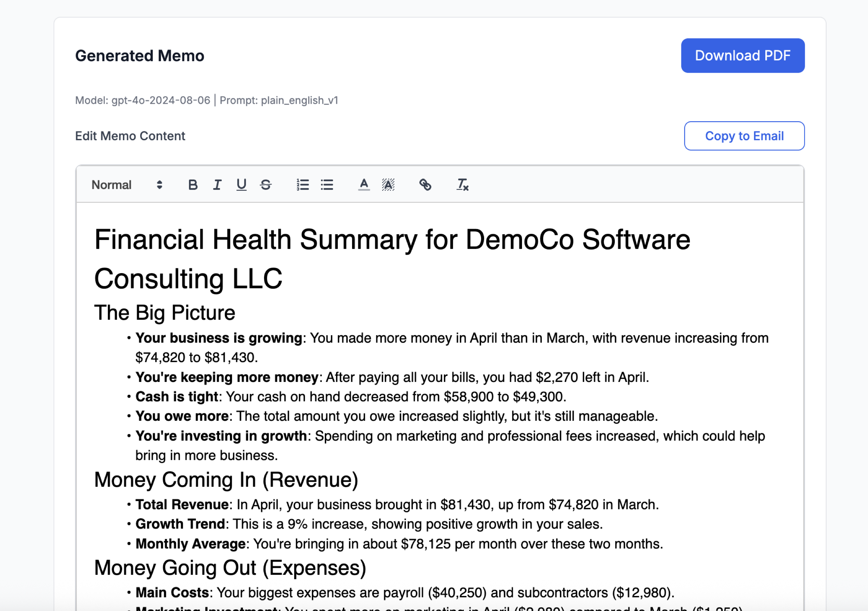The image size is (868, 611).
Task: Click the Edit Memo Content label
Action: pyautogui.click(x=130, y=136)
